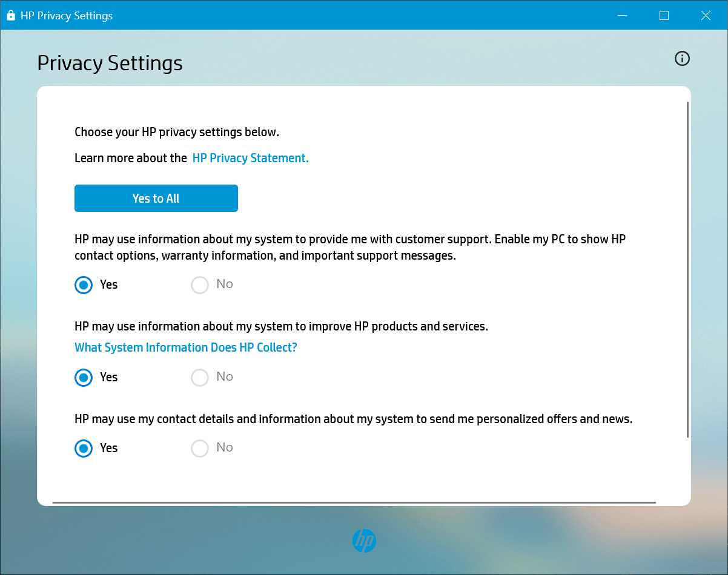Click the HP logo at the bottom
Viewport: 728px width, 575px height.
(364, 540)
